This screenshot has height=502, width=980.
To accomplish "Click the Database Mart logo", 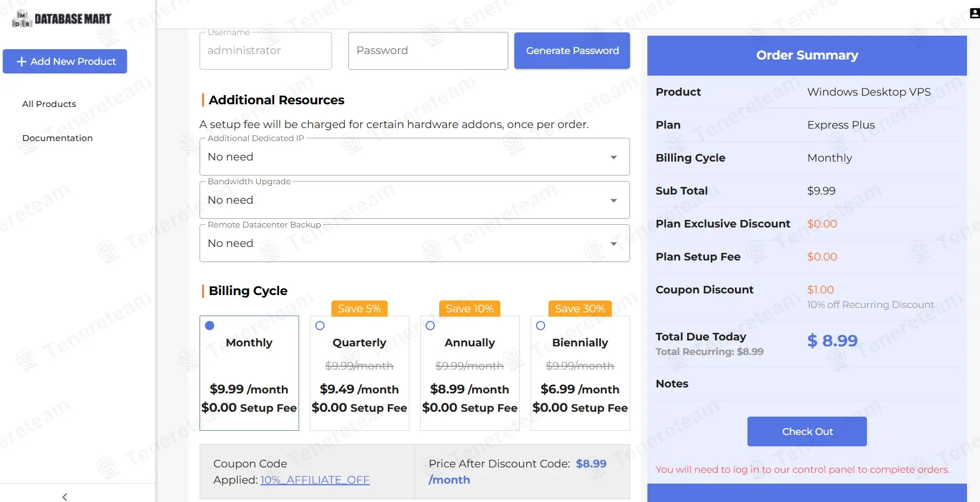I will pyautogui.click(x=62, y=18).
